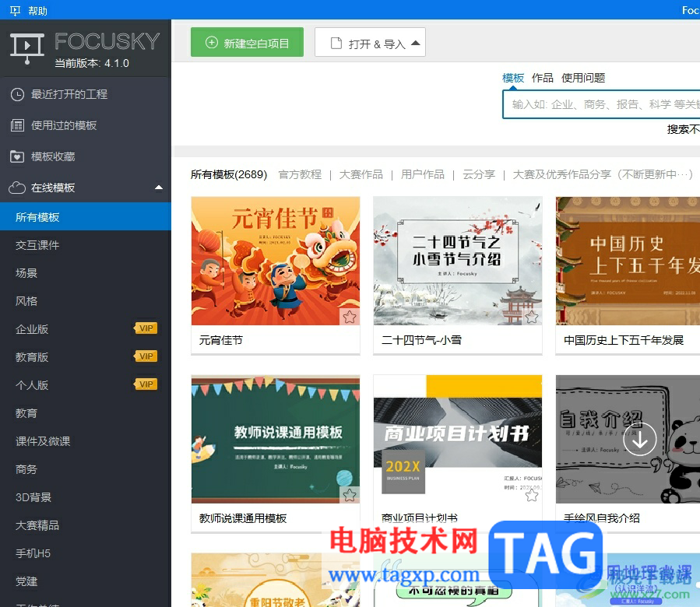Screen dimensions: 700x607
Task: Open the 打开 & 导入 dropdown
Action: click(x=370, y=42)
